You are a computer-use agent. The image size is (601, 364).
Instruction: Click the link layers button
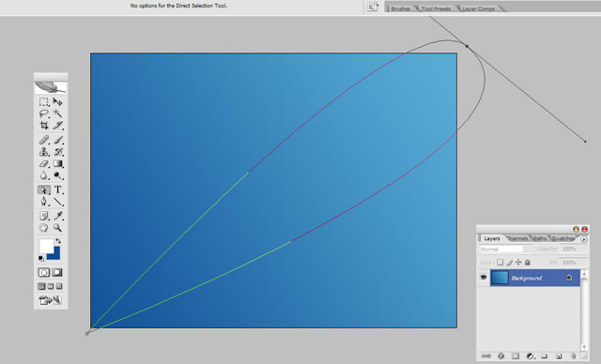click(x=486, y=356)
